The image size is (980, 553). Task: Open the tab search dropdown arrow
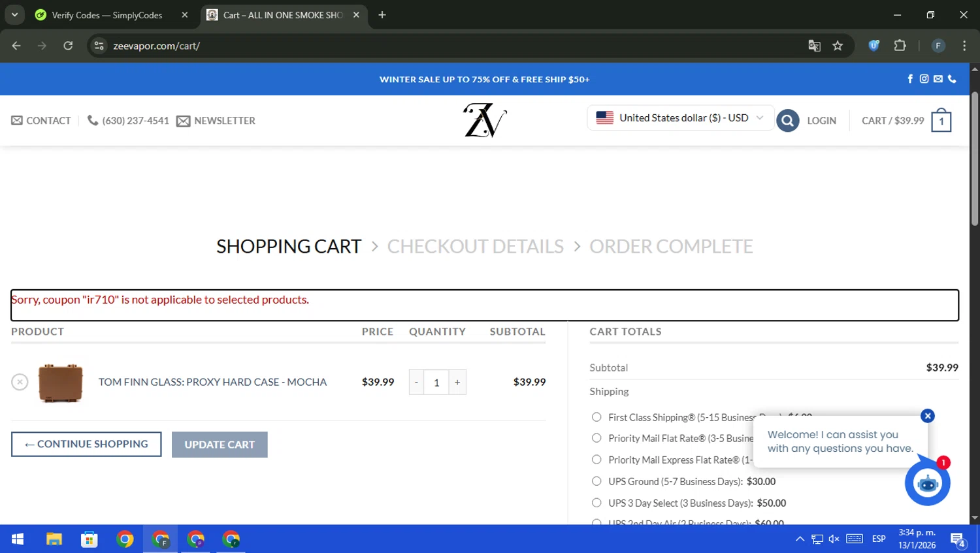coord(14,15)
